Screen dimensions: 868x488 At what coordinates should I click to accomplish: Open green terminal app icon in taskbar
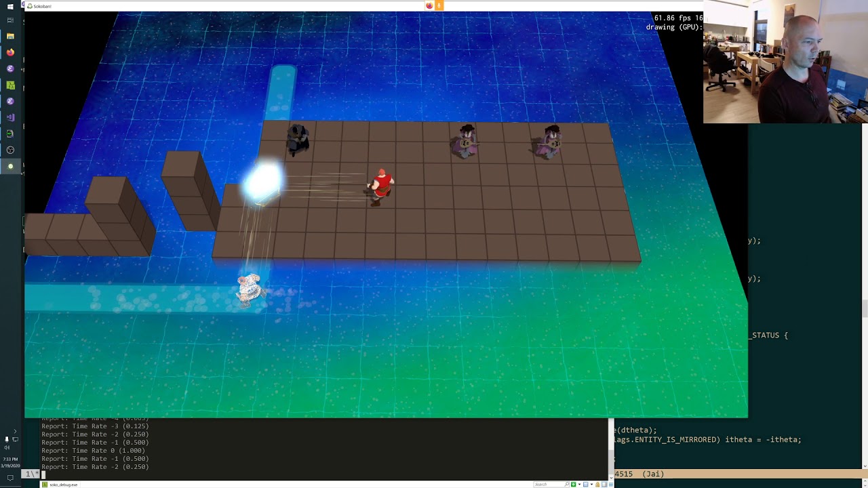10,85
